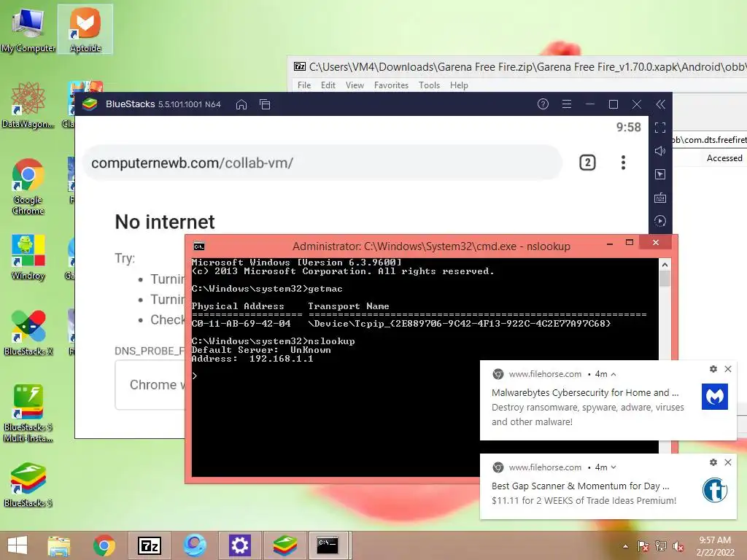Open Chrome from the taskbar

pyautogui.click(x=104, y=545)
